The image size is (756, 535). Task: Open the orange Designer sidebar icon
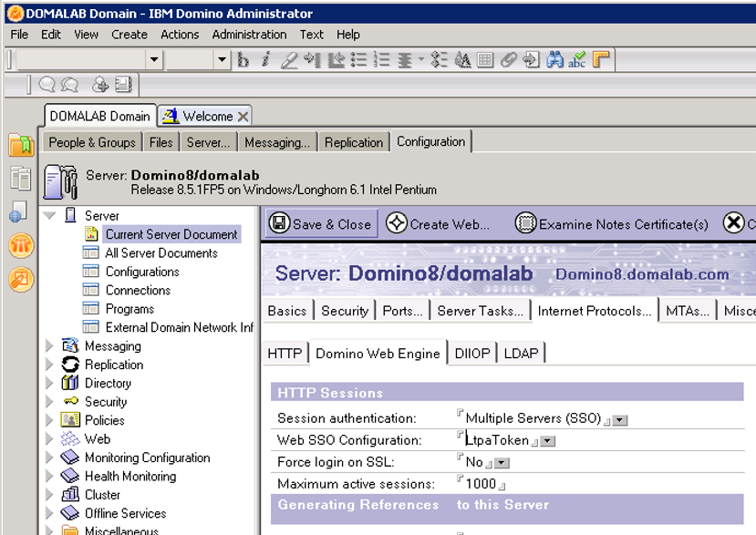tap(21, 280)
